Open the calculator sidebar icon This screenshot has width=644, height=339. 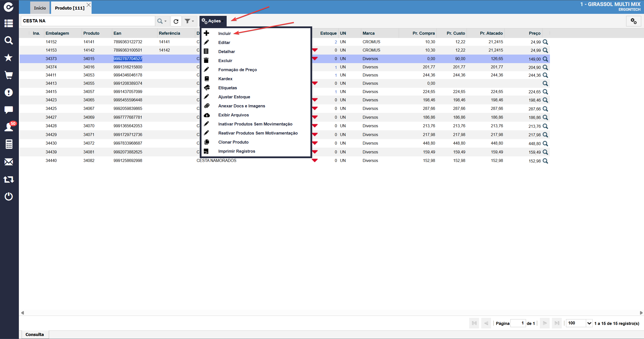point(9,144)
